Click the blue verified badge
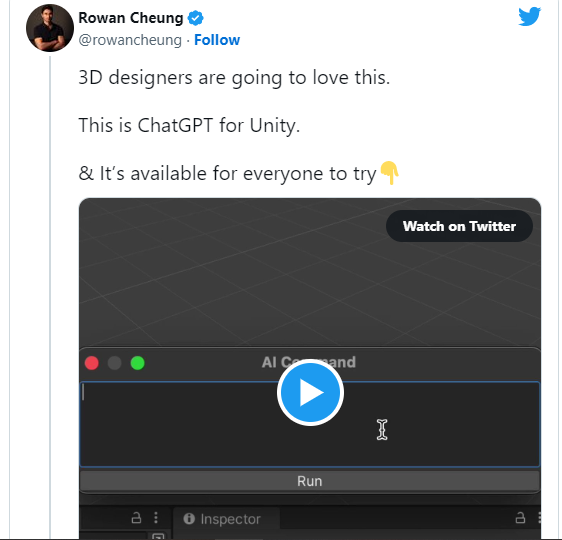The image size is (562, 540). pyautogui.click(x=196, y=18)
